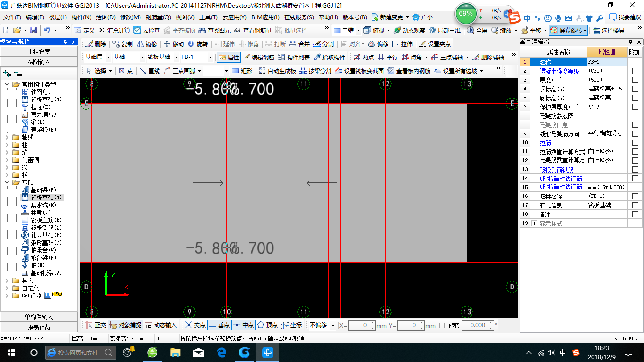The width and height of the screenshot is (644, 362).
Task: Click the 报表预览 navigation button
Action: (x=39, y=327)
